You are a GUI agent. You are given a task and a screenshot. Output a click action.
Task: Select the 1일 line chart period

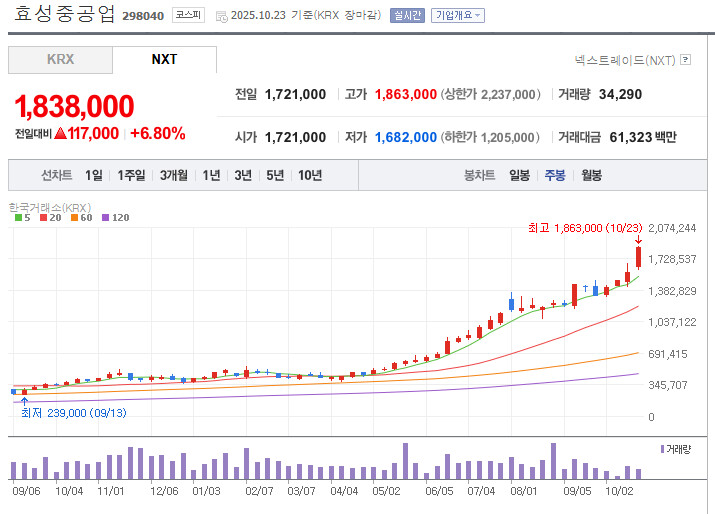point(93,175)
